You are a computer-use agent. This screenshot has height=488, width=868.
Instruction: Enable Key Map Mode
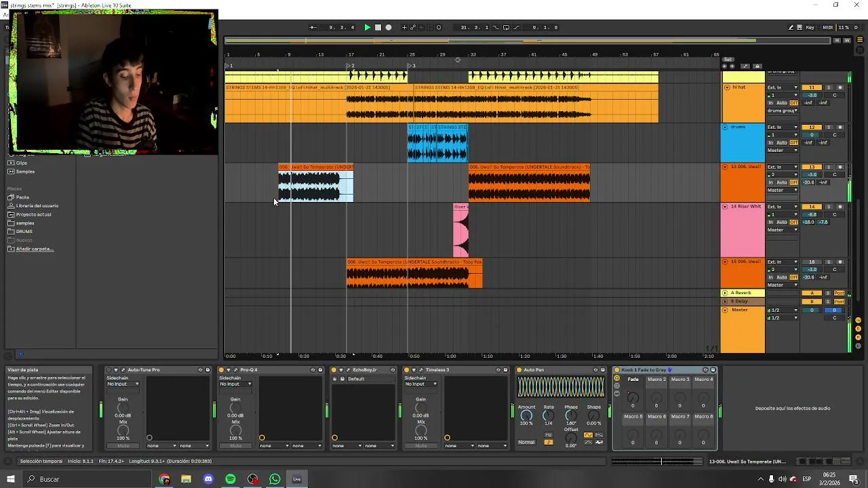810,28
